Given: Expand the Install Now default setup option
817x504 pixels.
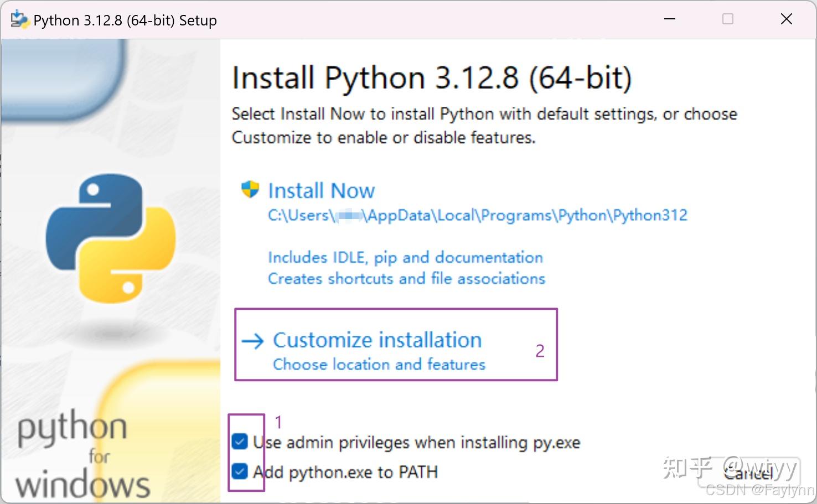Looking at the screenshot, I should click(321, 190).
